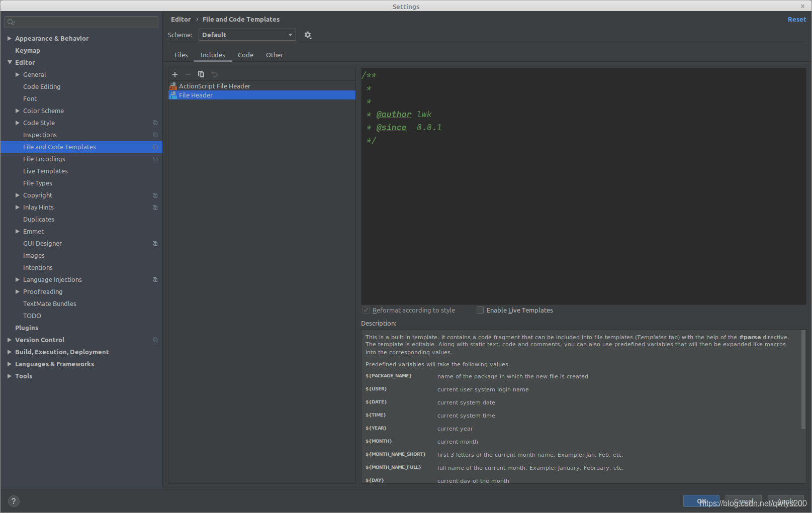
Task: Click the Reset link
Action: coord(796,20)
